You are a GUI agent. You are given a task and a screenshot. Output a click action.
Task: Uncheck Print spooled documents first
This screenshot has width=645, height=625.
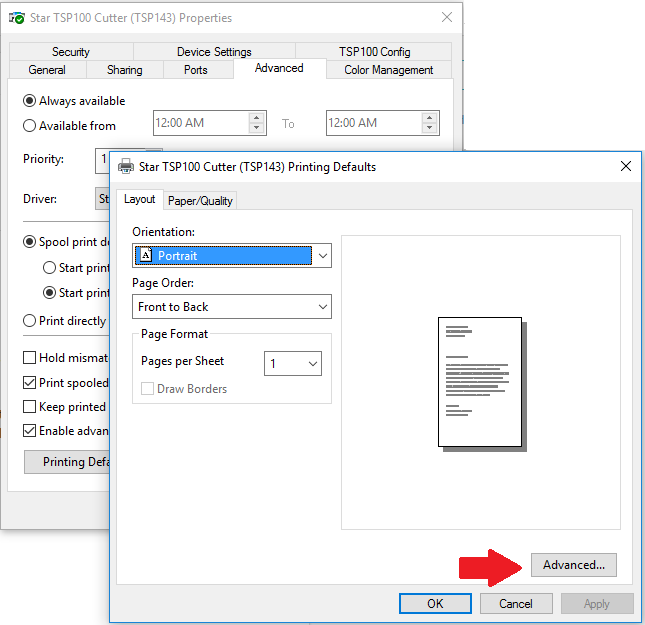29,383
